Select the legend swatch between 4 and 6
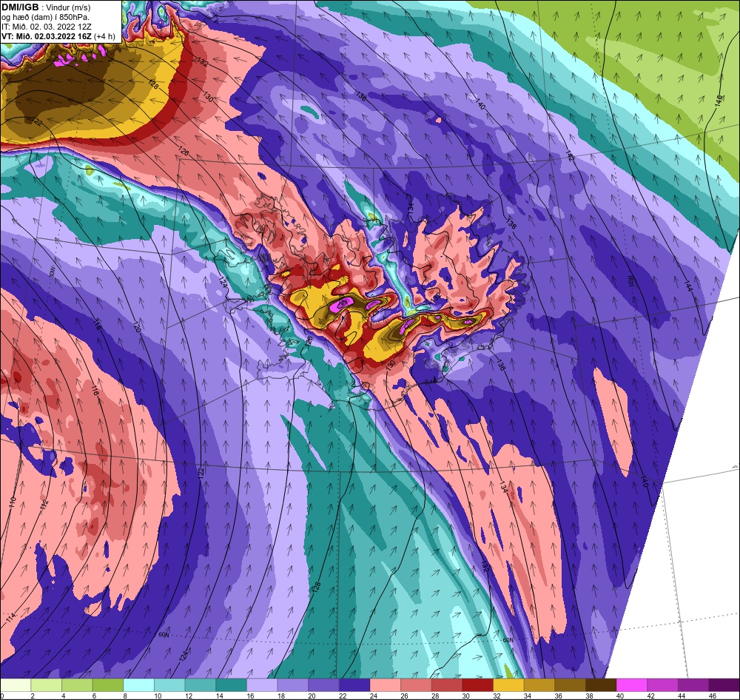Viewport: 740px width, 700px height. 77,685
